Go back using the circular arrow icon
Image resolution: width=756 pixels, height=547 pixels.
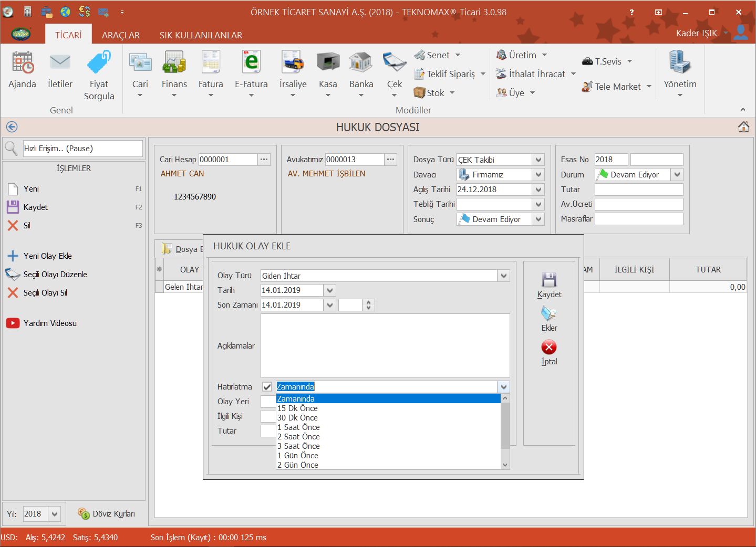point(12,127)
